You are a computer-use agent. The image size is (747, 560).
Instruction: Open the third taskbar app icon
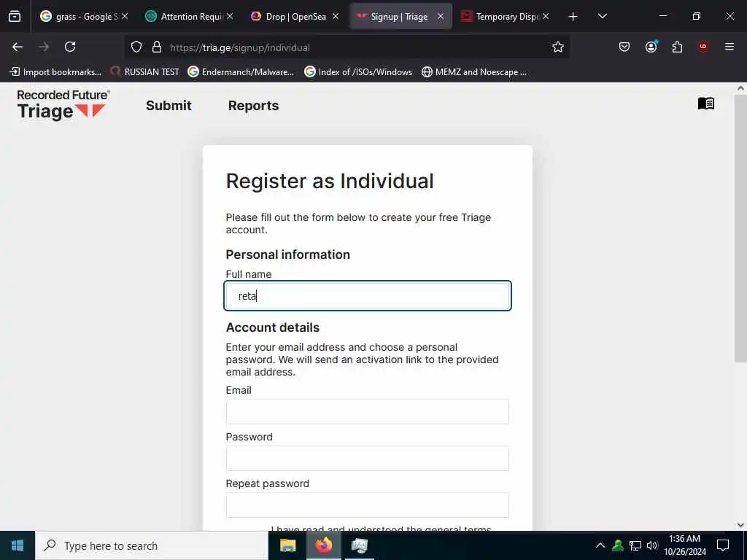(x=359, y=545)
